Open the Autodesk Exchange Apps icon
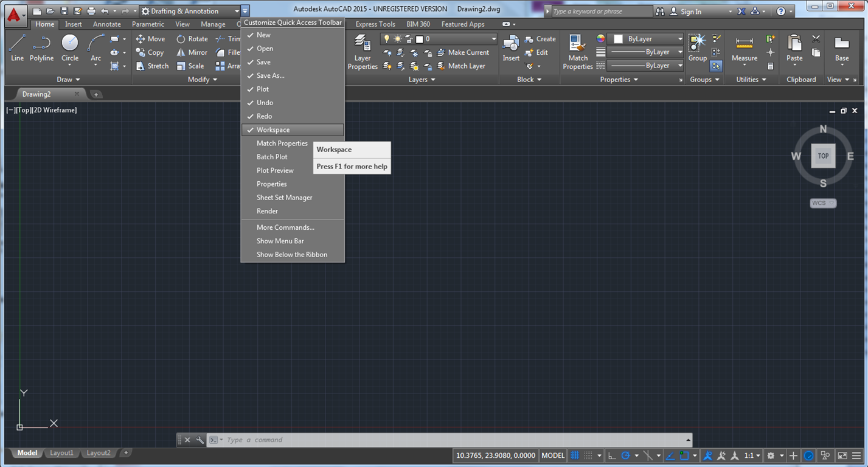The height and width of the screenshot is (467, 868). click(x=741, y=11)
